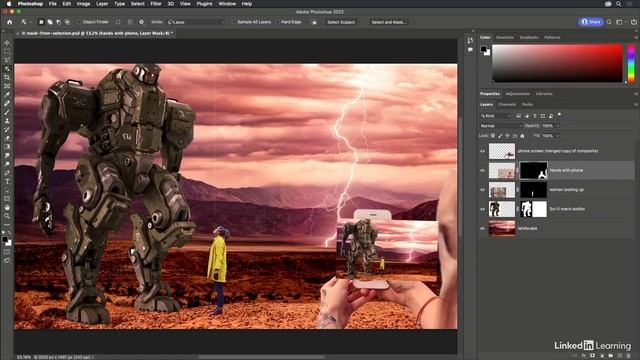Select the Clone Stamp tool
The image size is (640, 360).
coord(7,121)
